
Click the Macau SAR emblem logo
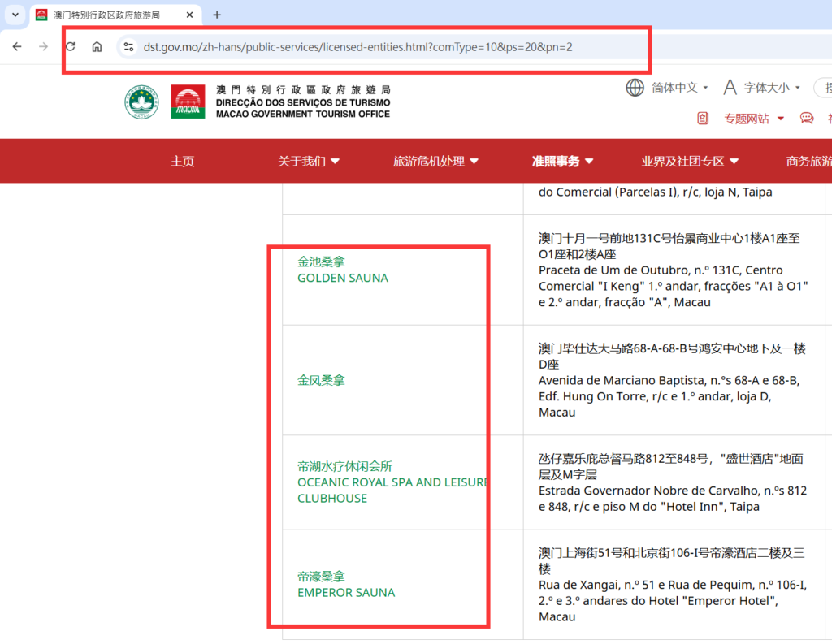pos(141,102)
